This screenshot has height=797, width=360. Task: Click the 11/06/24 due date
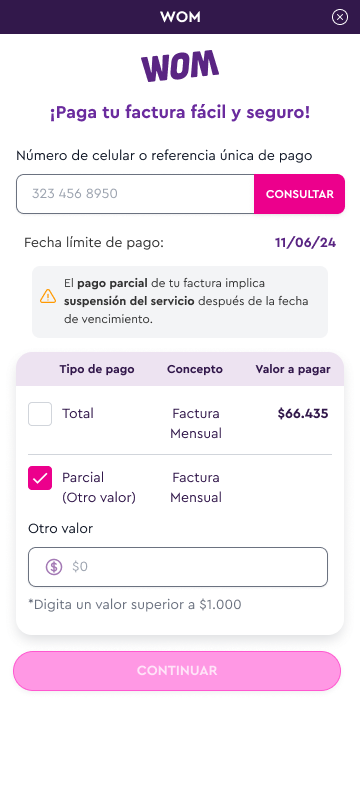point(306,243)
